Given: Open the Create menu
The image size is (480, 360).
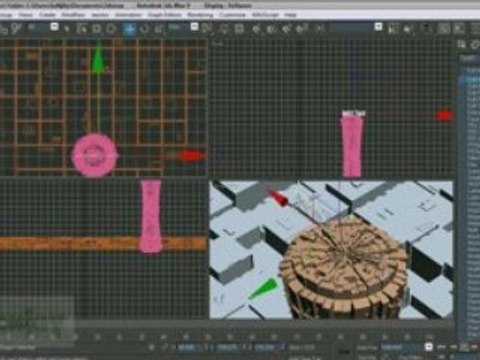Looking at the screenshot, I should (47, 15).
